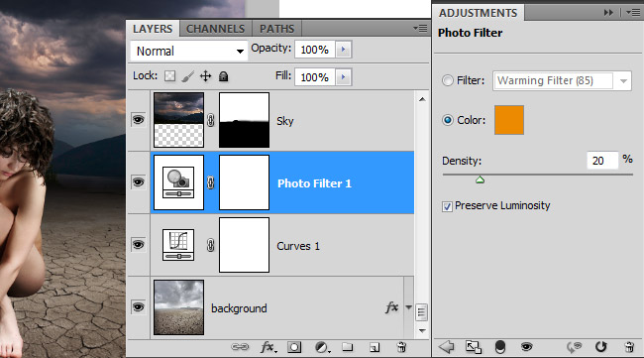644x358 pixels.
Task: Open the Warming Filter (85) dropdown
Action: tap(562, 80)
